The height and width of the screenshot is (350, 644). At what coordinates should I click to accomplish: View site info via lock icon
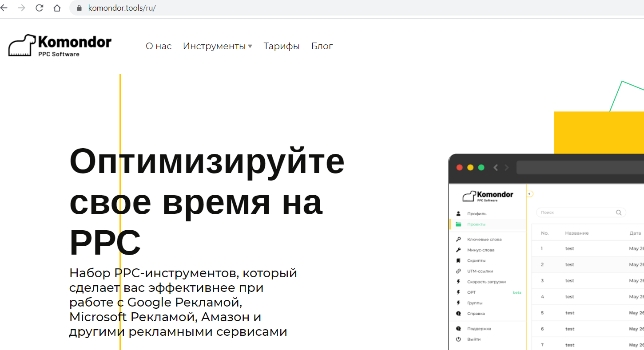(80, 8)
